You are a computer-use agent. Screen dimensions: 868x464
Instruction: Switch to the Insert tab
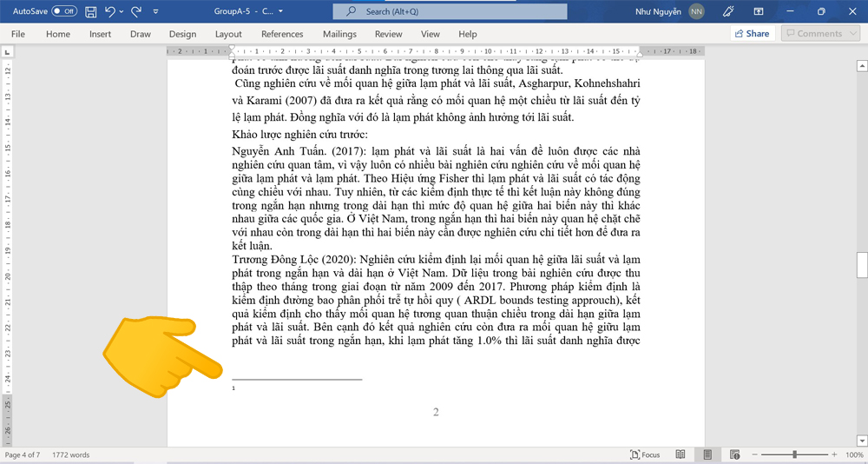[x=100, y=34]
